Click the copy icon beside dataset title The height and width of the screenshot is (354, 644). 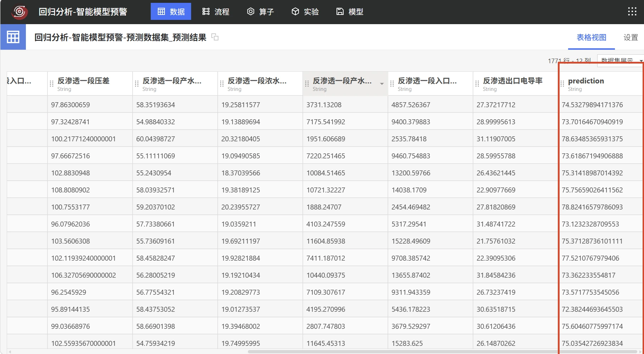click(x=215, y=37)
